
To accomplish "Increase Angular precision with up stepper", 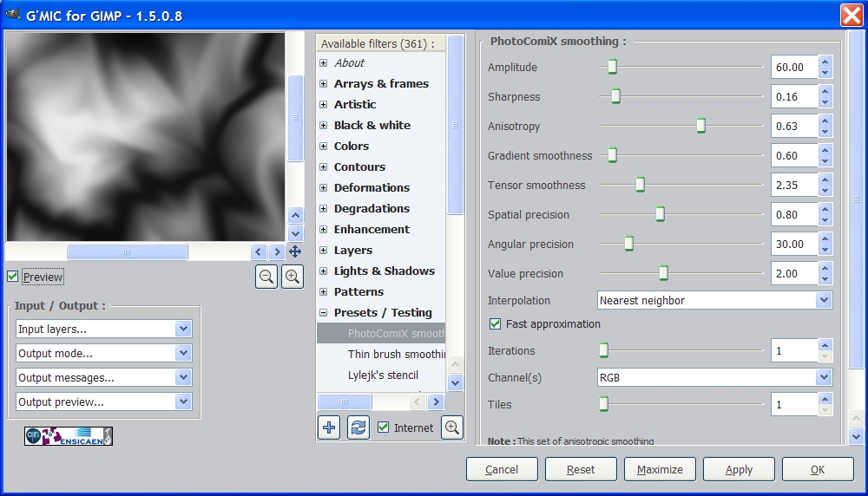I will pos(825,238).
